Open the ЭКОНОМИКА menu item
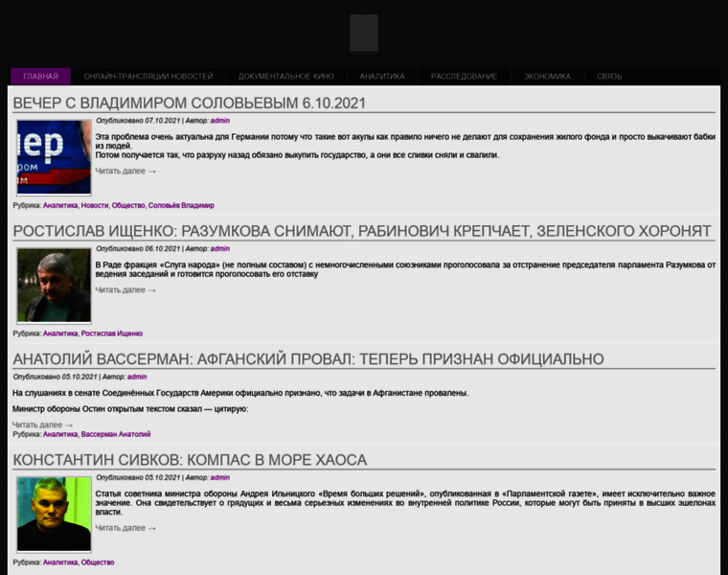This screenshot has height=575, width=728. pos(547,76)
